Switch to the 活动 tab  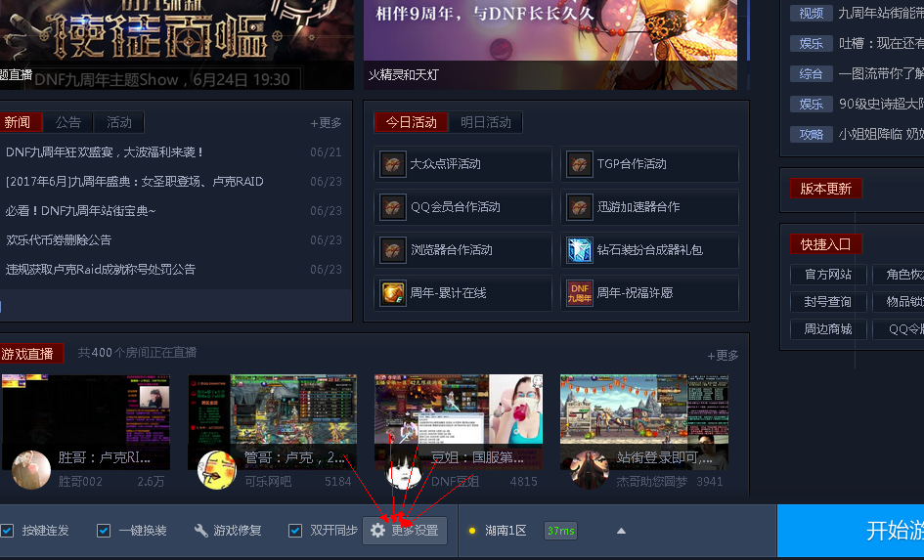pos(119,122)
